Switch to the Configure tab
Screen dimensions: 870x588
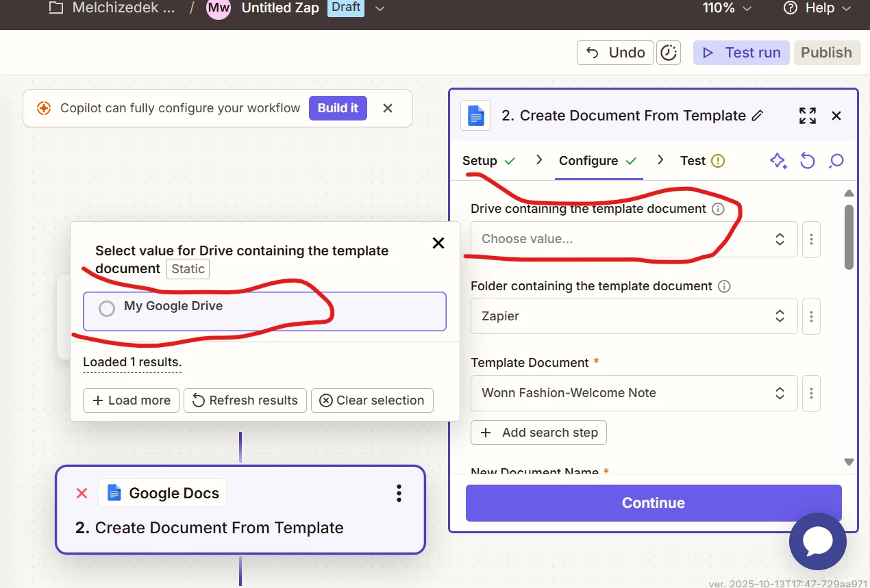(x=598, y=161)
